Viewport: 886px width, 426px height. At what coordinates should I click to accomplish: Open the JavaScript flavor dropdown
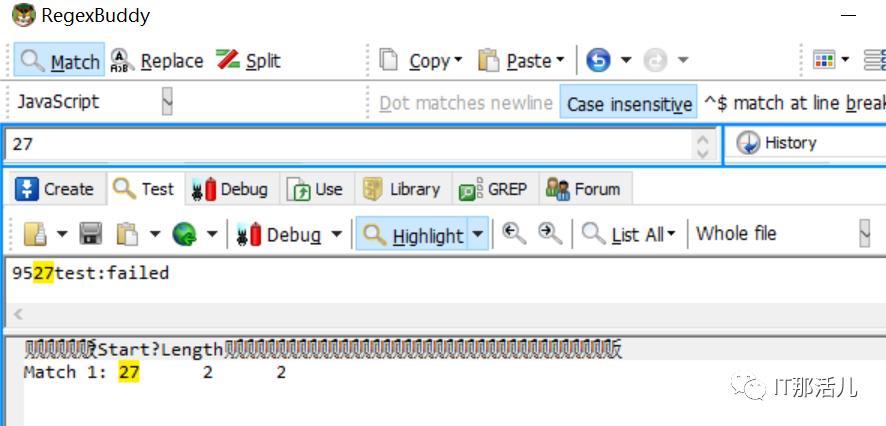pyautogui.click(x=167, y=102)
